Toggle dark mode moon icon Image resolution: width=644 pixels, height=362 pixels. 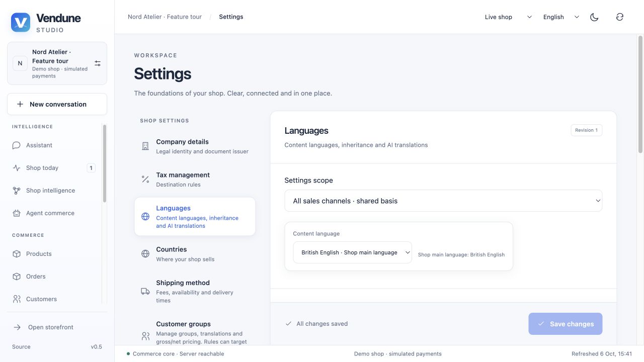pyautogui.click(x=594, y=17)
